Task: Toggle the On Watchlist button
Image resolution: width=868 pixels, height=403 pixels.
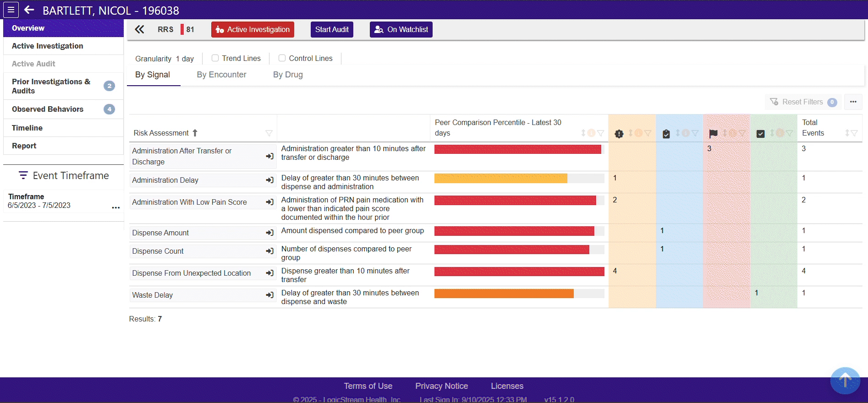Action: (x=401, y=30)
